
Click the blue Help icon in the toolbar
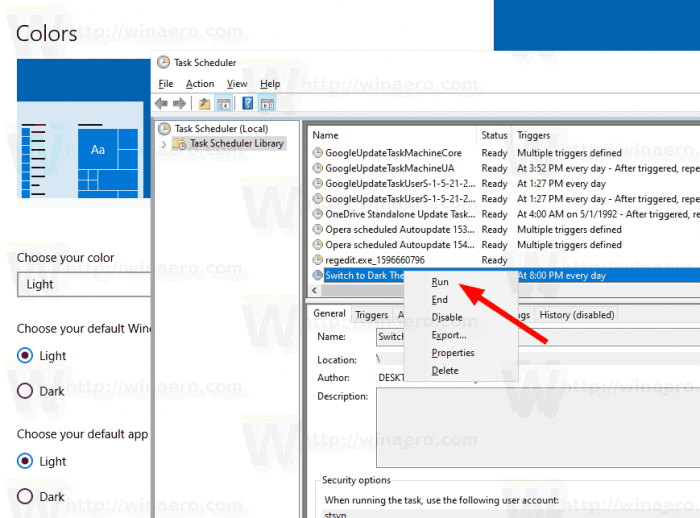click(247, 104)
